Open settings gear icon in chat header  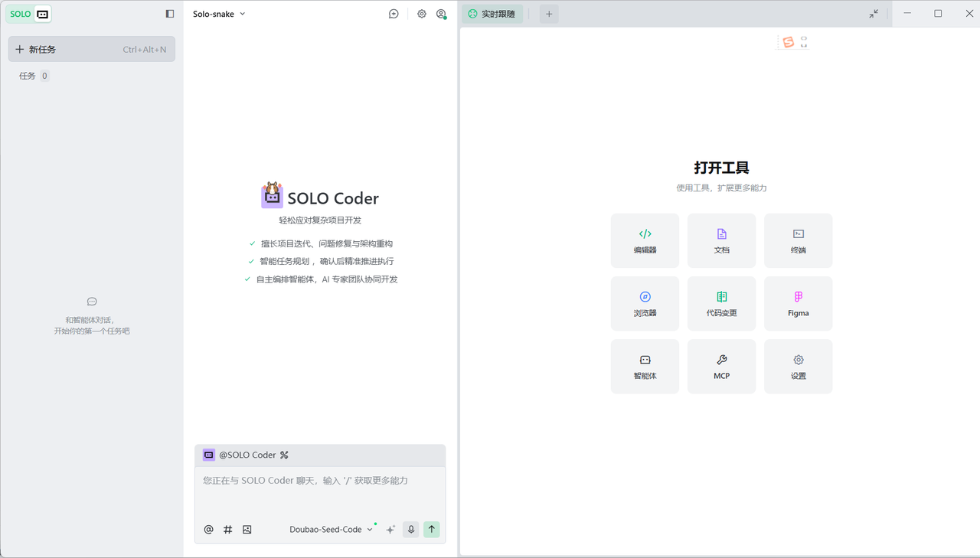(421, 14)
